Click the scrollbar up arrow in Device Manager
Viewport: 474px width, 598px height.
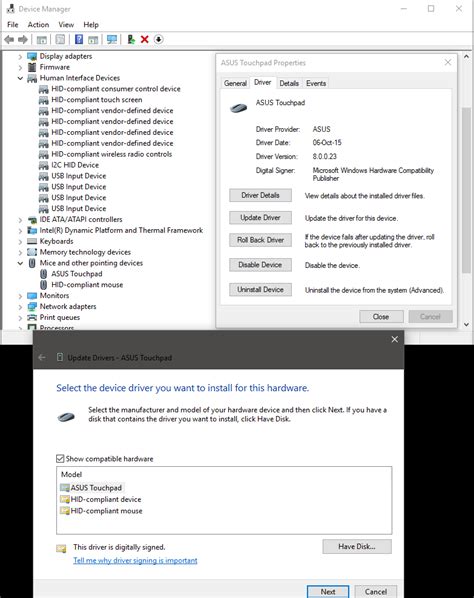[x=466, y=56]
